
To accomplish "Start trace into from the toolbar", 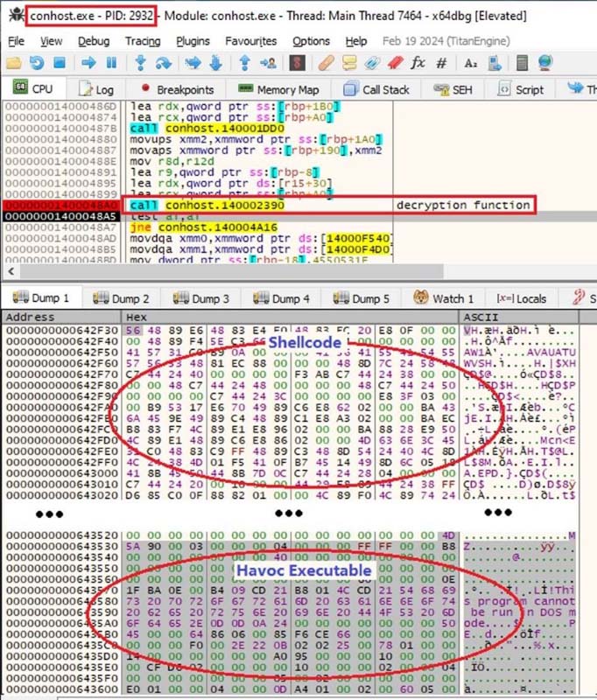I will (x=193, y=63).
